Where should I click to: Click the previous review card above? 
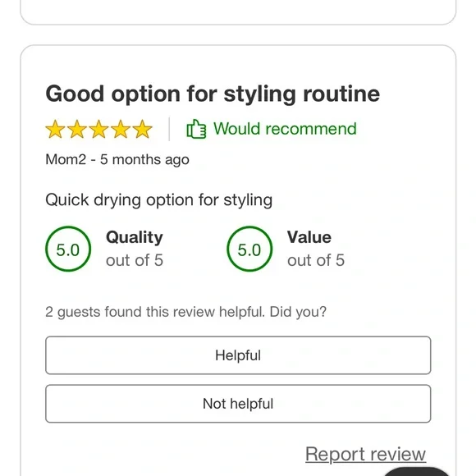(238, 12)
